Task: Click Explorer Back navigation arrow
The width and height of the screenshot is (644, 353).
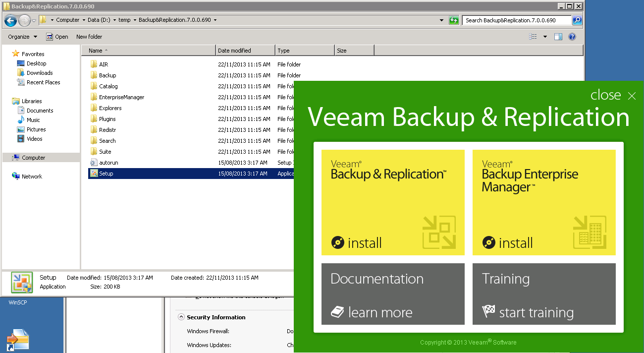Action: [x=10, y=20]
